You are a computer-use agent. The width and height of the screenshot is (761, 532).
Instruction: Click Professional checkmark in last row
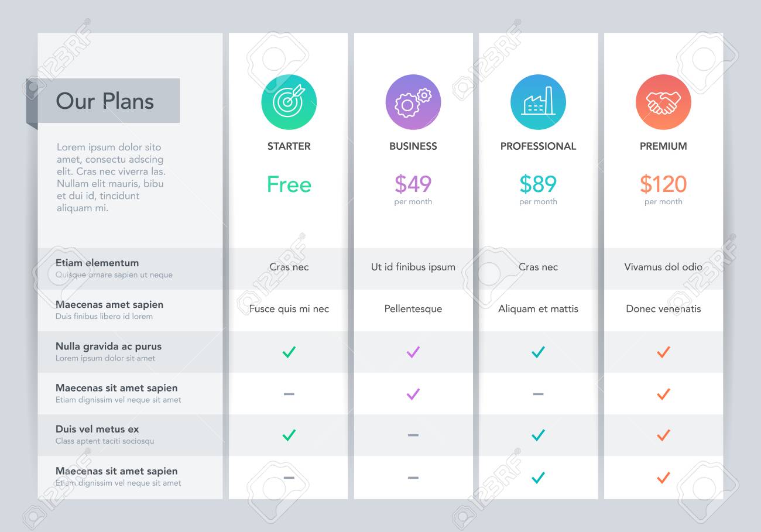[x=538, y=478]
